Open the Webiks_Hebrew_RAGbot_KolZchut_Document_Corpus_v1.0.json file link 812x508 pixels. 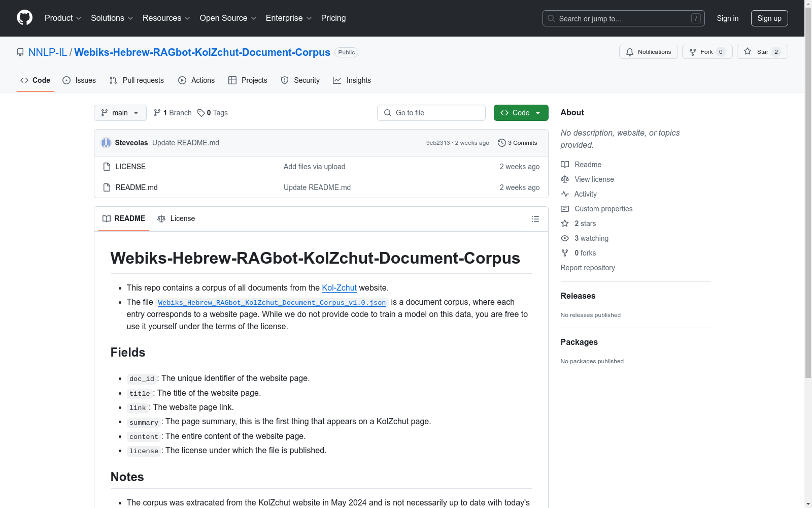[272, 302]
